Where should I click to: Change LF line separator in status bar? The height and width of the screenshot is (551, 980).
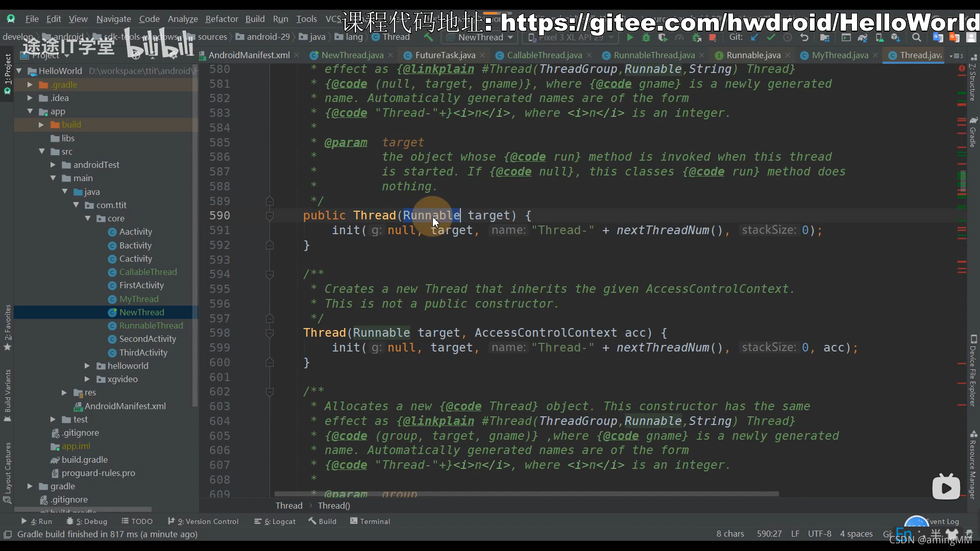[795, 534]
